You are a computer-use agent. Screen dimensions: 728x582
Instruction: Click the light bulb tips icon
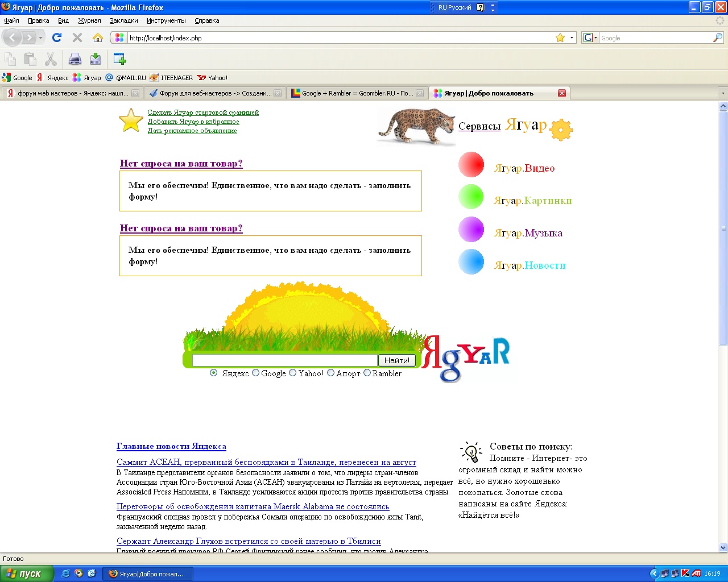471,452
